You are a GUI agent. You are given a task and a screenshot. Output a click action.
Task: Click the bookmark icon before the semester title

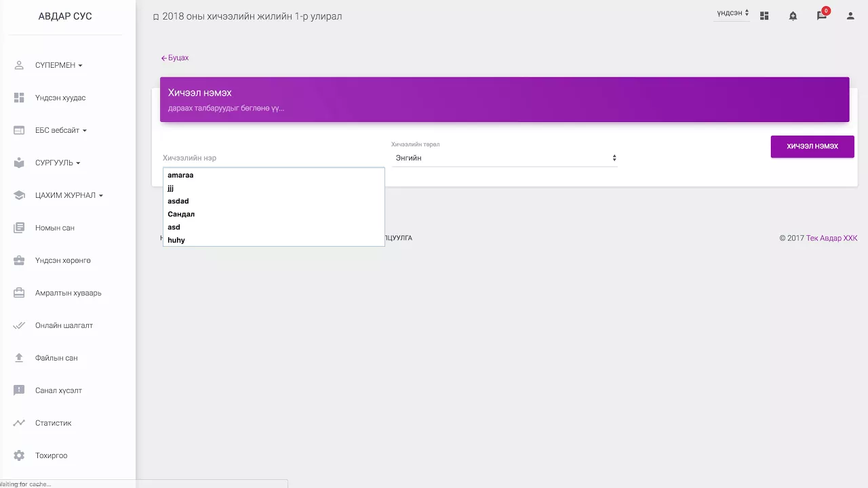pos(156,17)
